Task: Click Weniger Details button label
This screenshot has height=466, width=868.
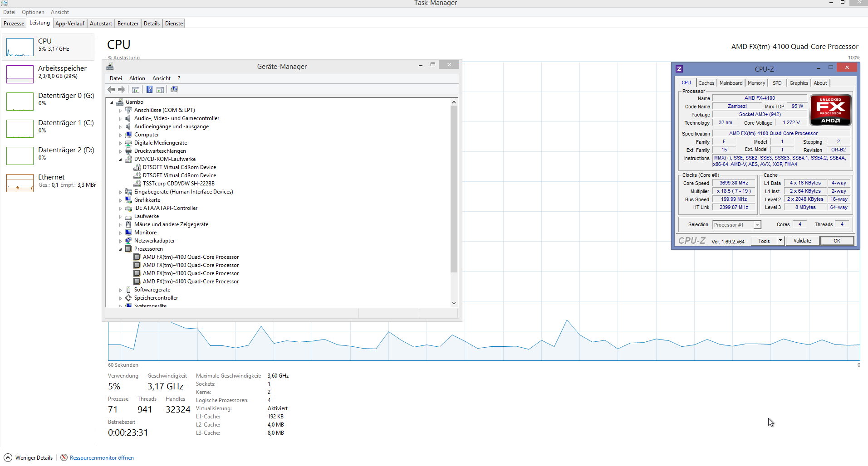Action: pyautogui.click(x=34, y=458)
